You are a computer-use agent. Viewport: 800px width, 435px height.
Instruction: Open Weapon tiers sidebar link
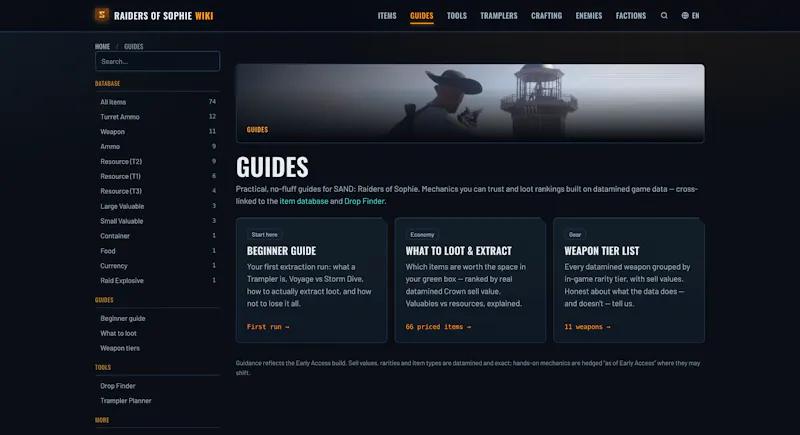(x=120, y=348)
